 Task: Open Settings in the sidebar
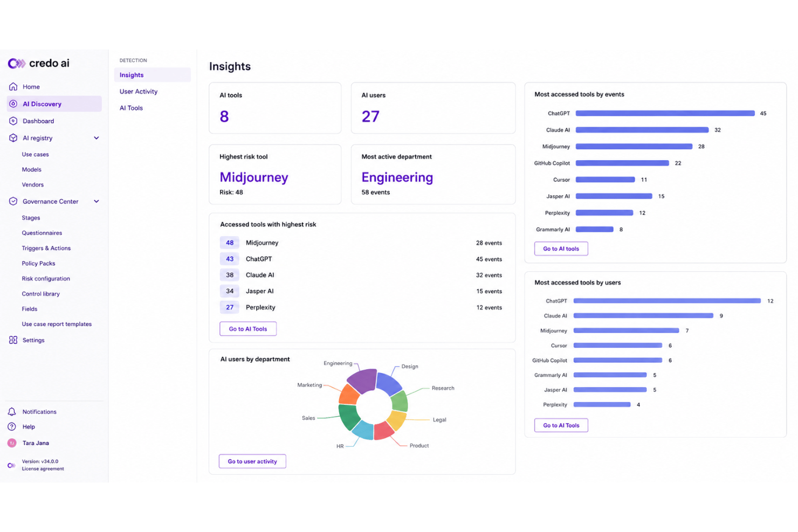[x=33, y=340]
